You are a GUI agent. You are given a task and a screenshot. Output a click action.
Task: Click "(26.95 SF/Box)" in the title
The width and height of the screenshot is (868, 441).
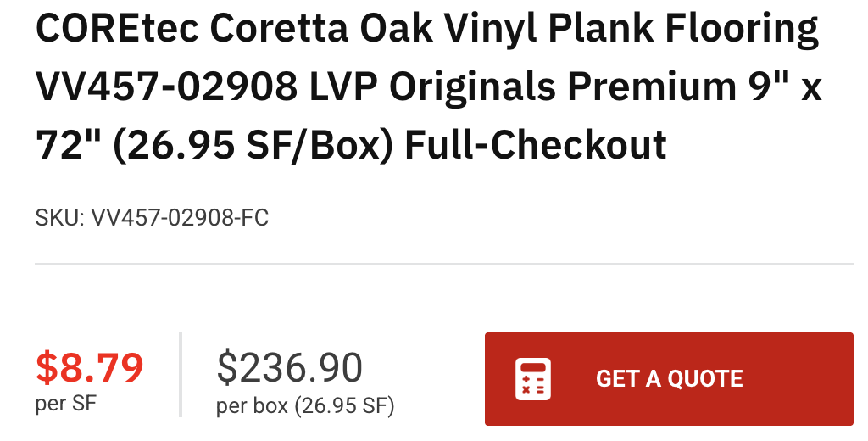[x=254, y=145]
